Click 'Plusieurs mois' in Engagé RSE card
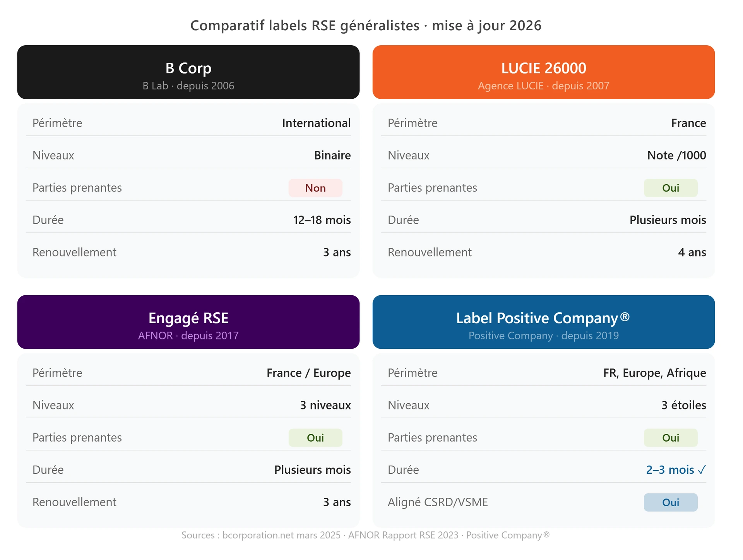 [312, 470]
